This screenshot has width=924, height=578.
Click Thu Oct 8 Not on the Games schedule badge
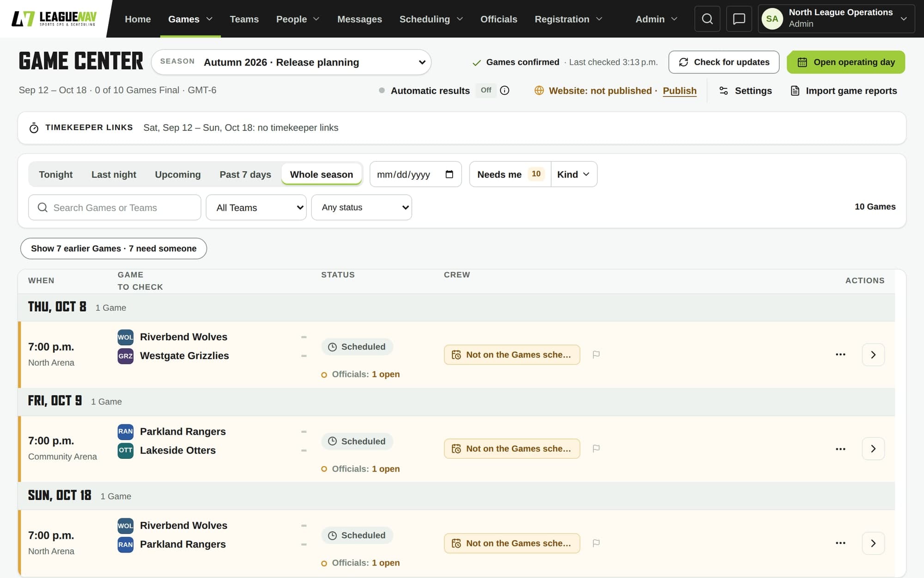tap(512, 355)
